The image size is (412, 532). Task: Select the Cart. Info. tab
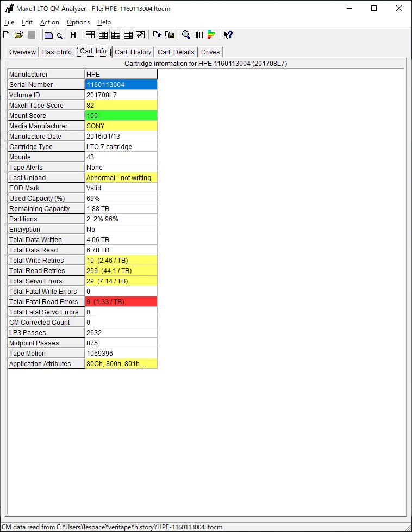94,51
